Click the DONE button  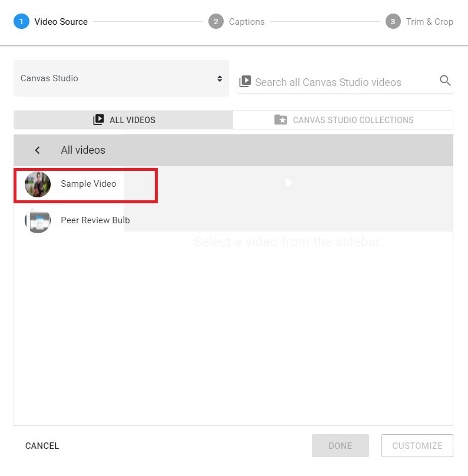coord(340,445)
